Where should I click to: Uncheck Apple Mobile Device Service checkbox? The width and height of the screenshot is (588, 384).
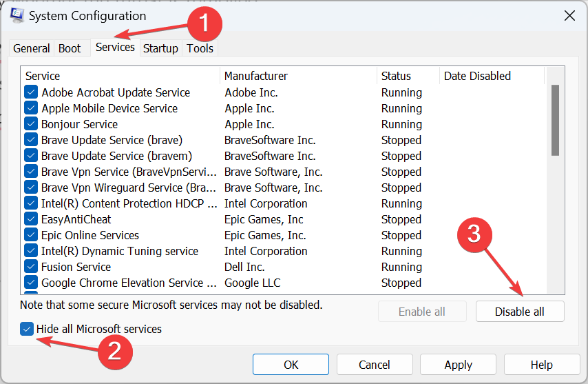click(x=31, y=108)
